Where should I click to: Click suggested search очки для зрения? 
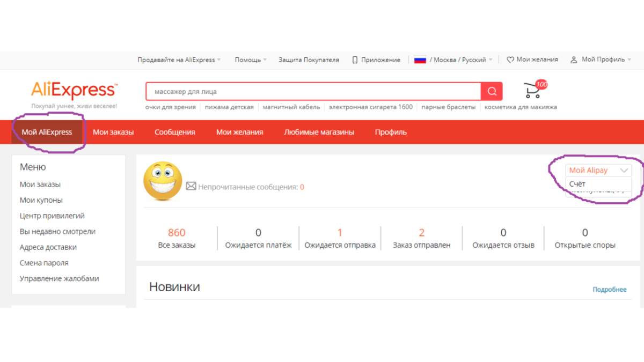(171, 107)
